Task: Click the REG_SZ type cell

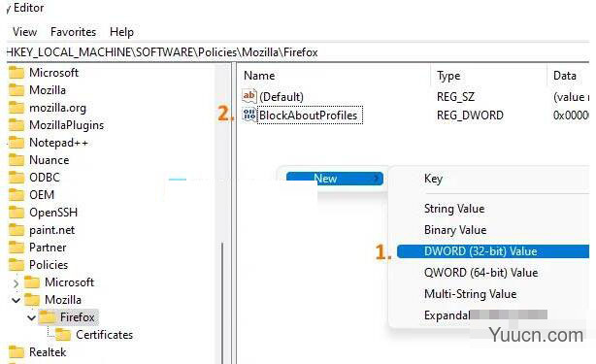Action: click(x=456, y=97)
